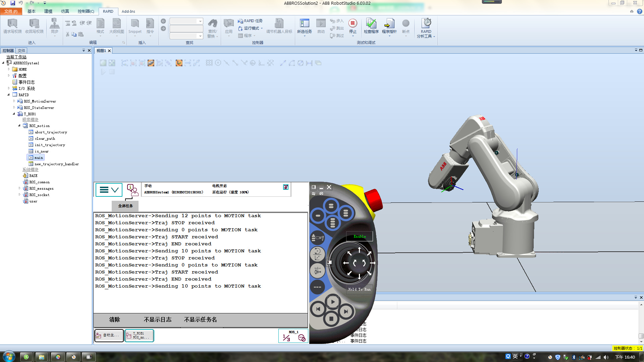Switch to the 建模 ribbon tab
Image resolution: width=644 pixels, height=362 pixels.
[x=48, y=11]
